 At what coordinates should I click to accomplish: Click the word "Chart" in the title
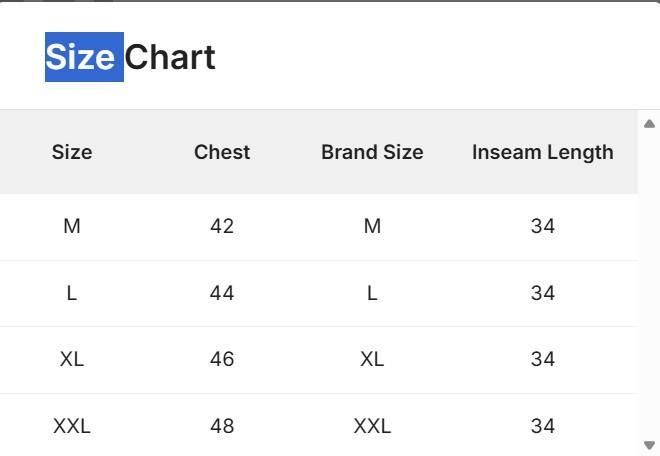click(170, 57)
